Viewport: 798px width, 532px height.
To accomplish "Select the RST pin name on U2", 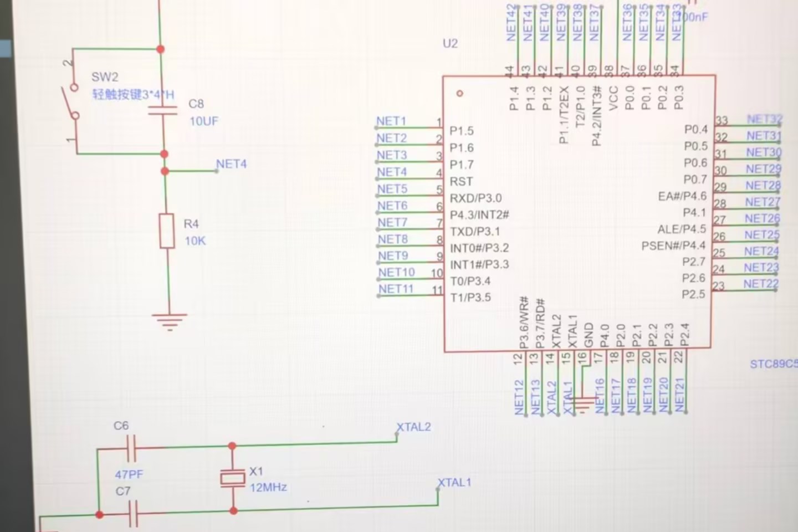I will [x=461, y=182].
